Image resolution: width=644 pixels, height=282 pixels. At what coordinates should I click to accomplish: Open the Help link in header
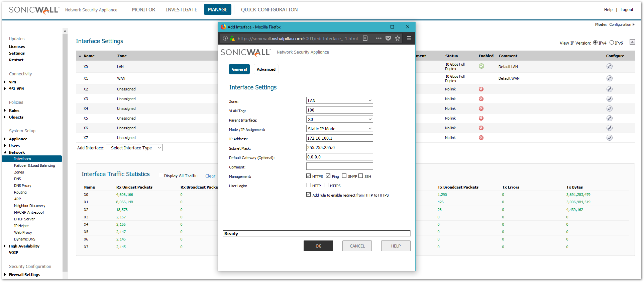pyautogui.click(x=608, y=10)
